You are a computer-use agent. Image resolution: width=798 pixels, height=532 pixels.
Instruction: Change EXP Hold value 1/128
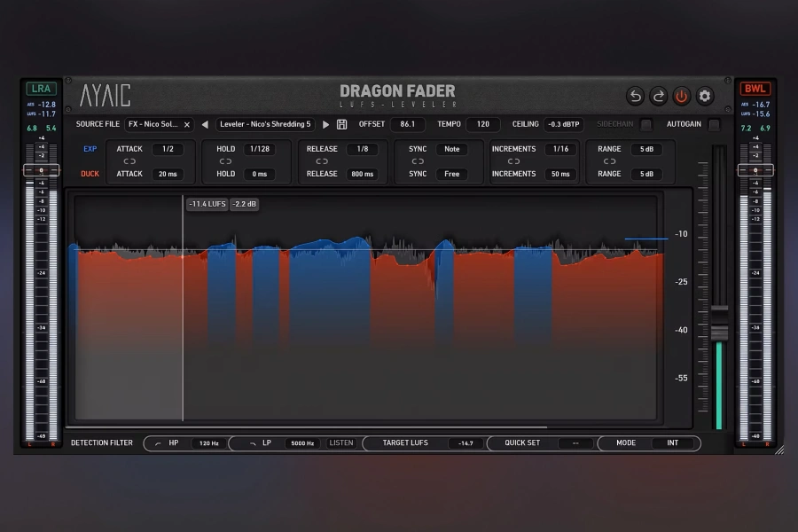click(260, 149)
